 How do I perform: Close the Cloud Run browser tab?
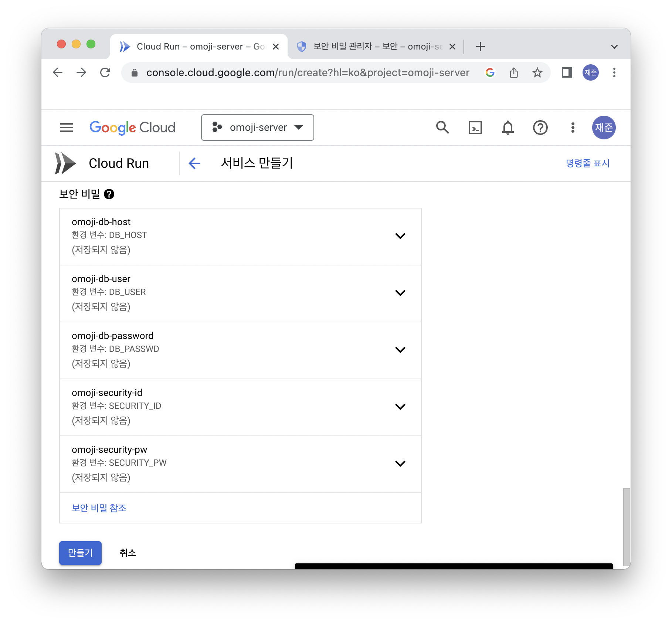[276, 47]
